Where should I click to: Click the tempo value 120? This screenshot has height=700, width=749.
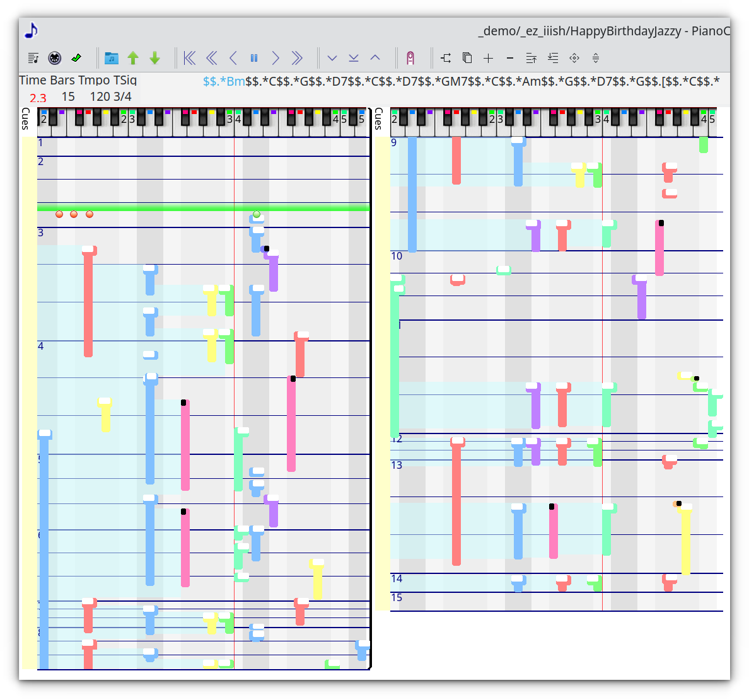pyautogui.click(x=100, y=96)
